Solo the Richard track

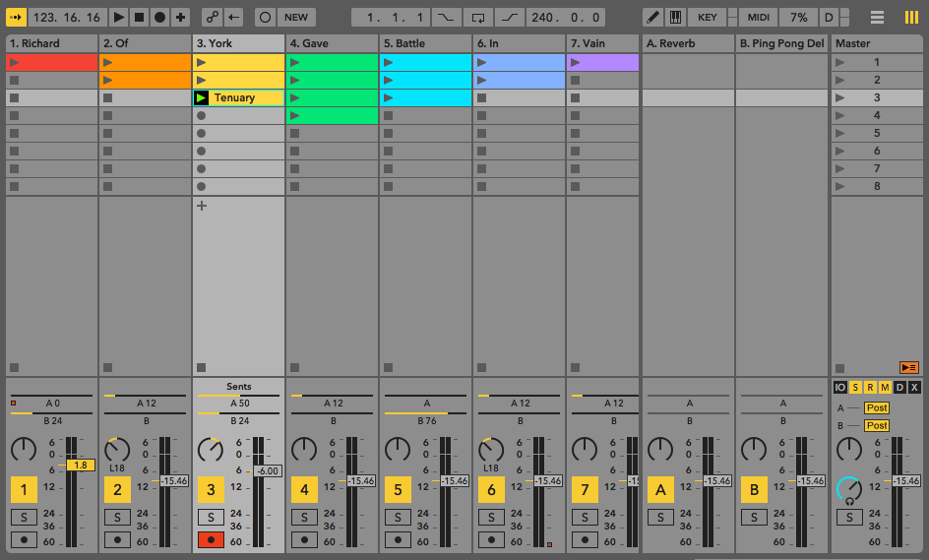(24, 517)
